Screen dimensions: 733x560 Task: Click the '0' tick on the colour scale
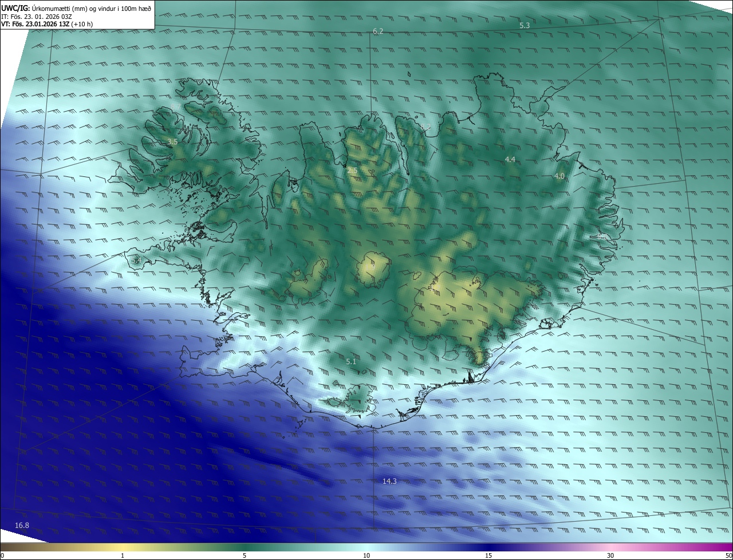(x=2, y=555)
